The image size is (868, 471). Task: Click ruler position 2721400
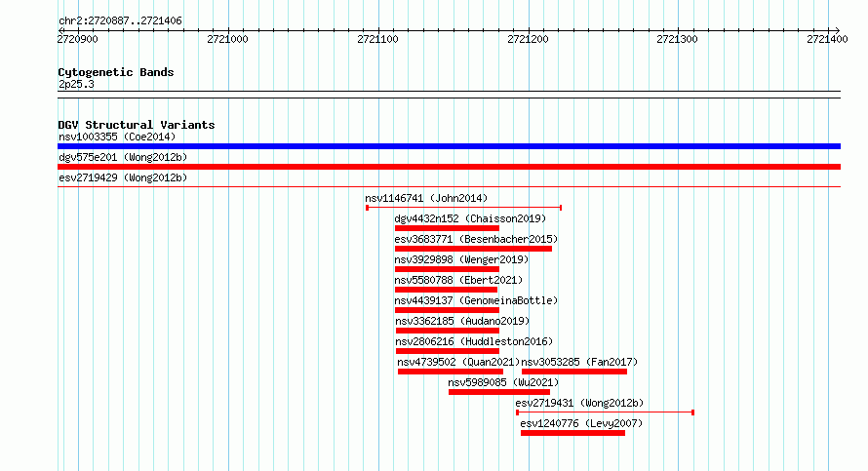tap(827, 39)
